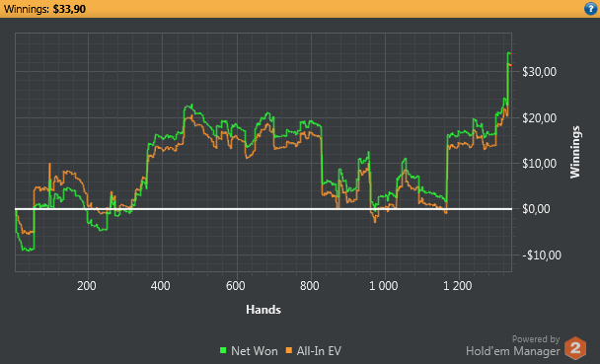600x364 pixels.
Task: Click the final peak of the graph line
Action: point(509,53)
